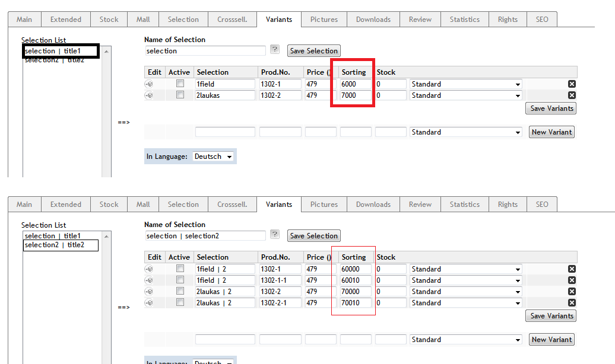Click help question mark next to selection name

pyautogui.click(x=274, y=50)
